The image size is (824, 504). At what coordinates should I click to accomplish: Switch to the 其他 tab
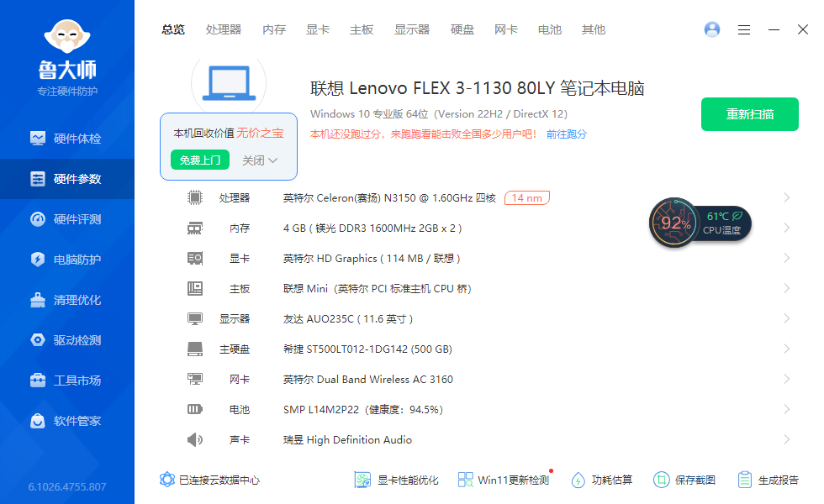coord(594,30)
